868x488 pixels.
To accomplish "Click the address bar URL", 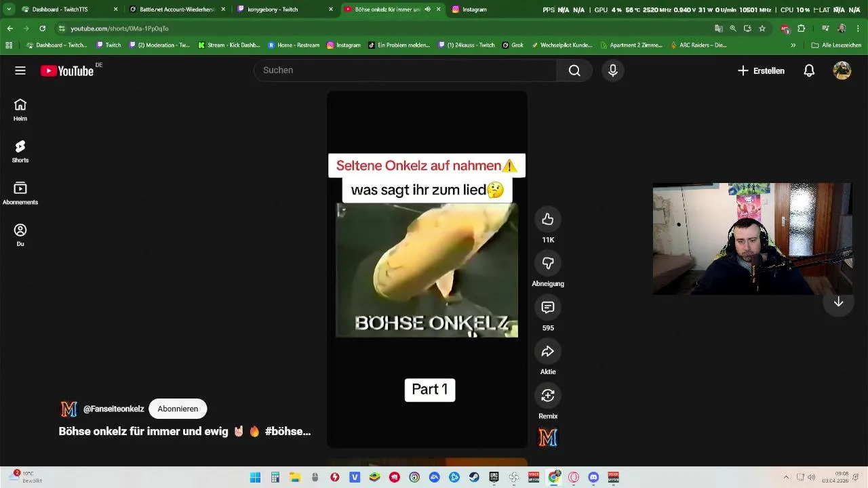I will (x=119, y=28).
